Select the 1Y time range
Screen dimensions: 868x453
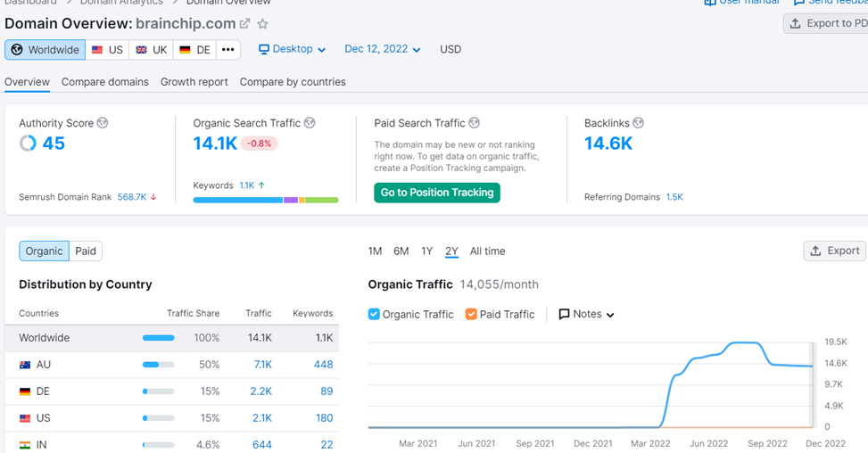point(426,251)
